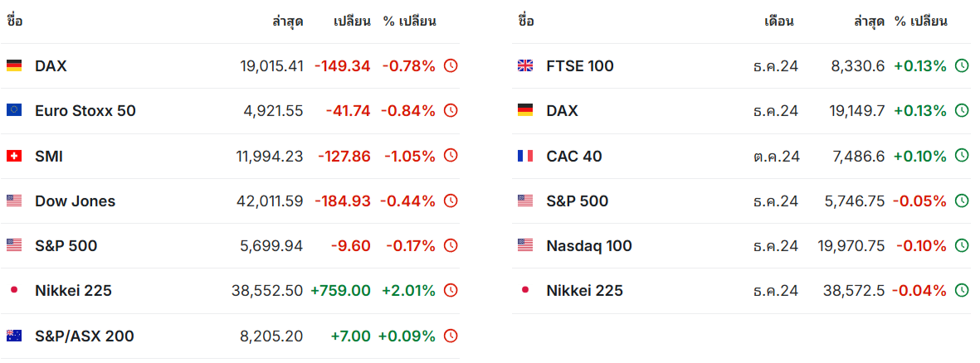The image size is (980, 363).
Task: Open the S&P/ASX 200 link
Action: [x=85, y=336]
